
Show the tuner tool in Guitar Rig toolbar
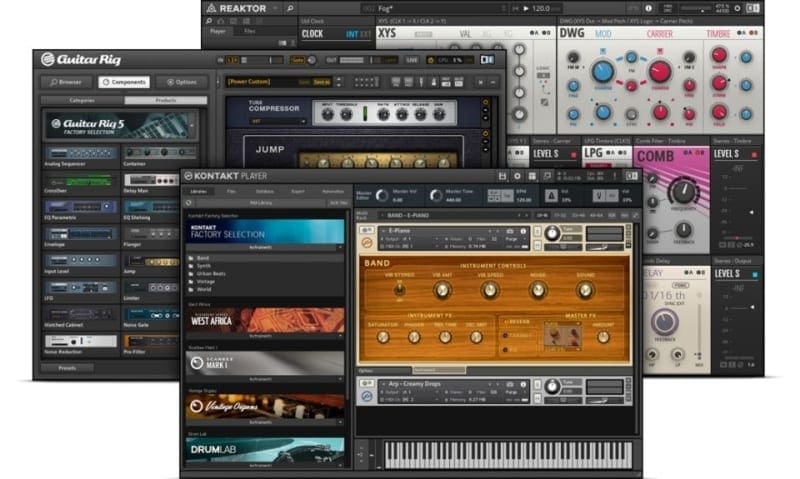(x=421, y=82)
